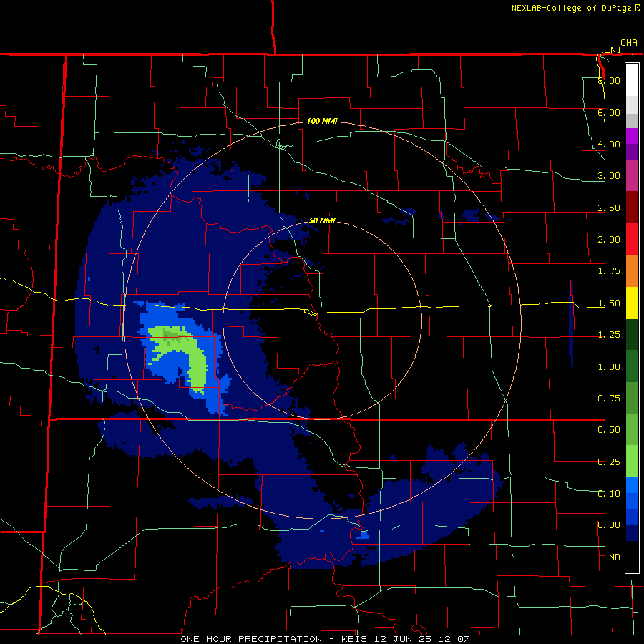Click the 0.10 scale value

[x=609, y=494]
